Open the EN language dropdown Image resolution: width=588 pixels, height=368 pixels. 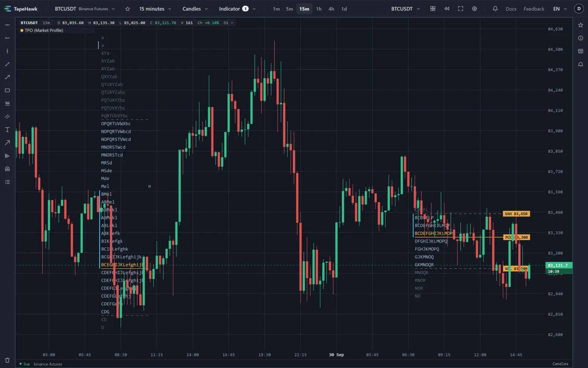coord(560,9)
